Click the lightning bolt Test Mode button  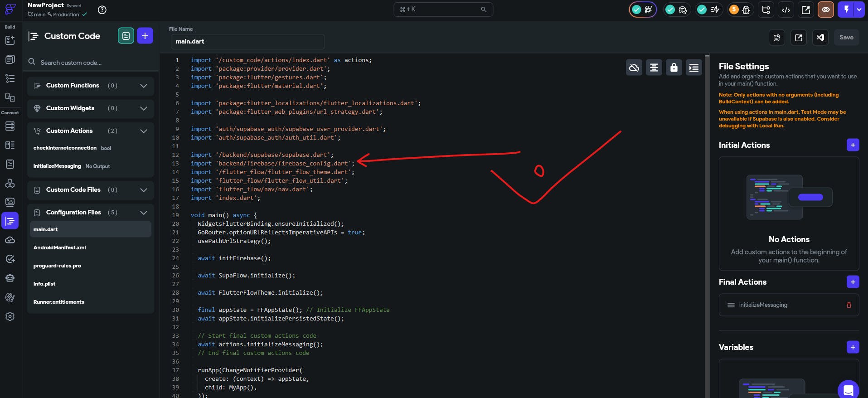coord(846,10)
